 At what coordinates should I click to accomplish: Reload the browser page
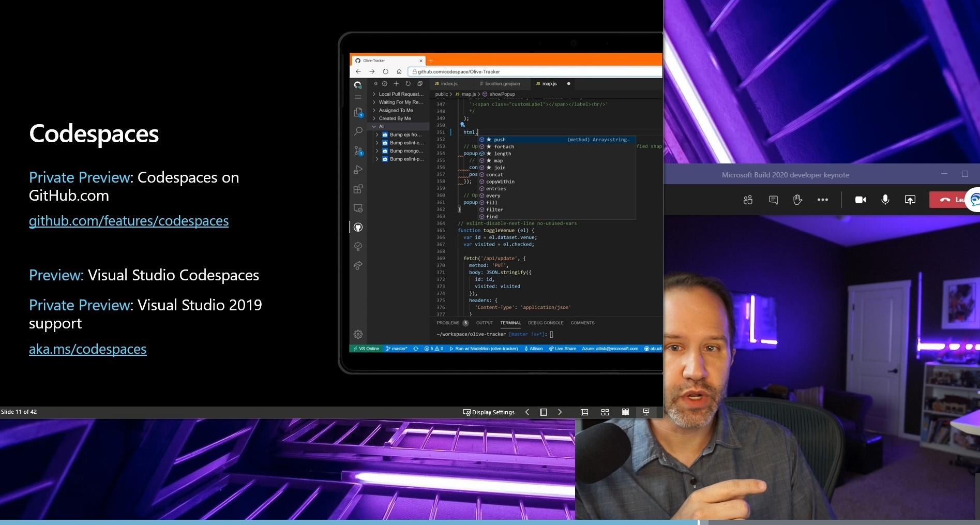(x=385, y=71)
